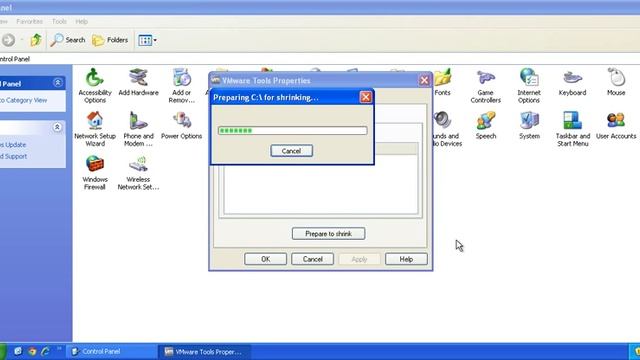This screenshot has height=360, width=640.
Task: Click the Search toolbar button
Action: pyautogui.click(x=68, y=40)
